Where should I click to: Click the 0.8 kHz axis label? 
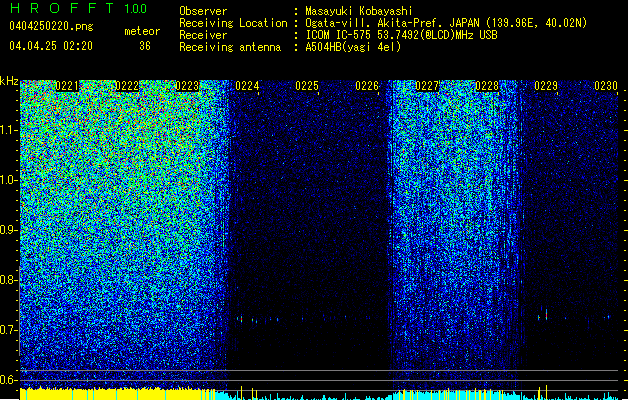8,280
